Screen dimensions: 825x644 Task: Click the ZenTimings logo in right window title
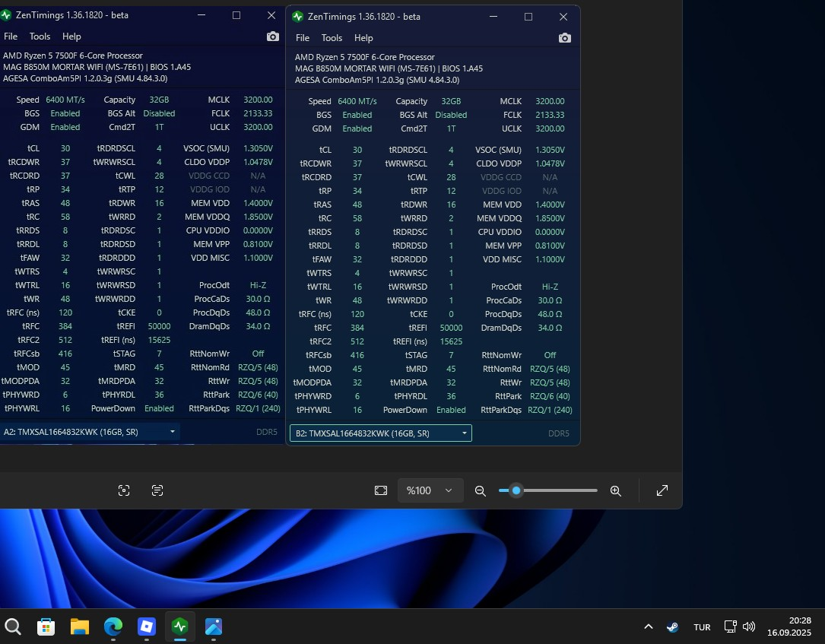pos(298,16)
